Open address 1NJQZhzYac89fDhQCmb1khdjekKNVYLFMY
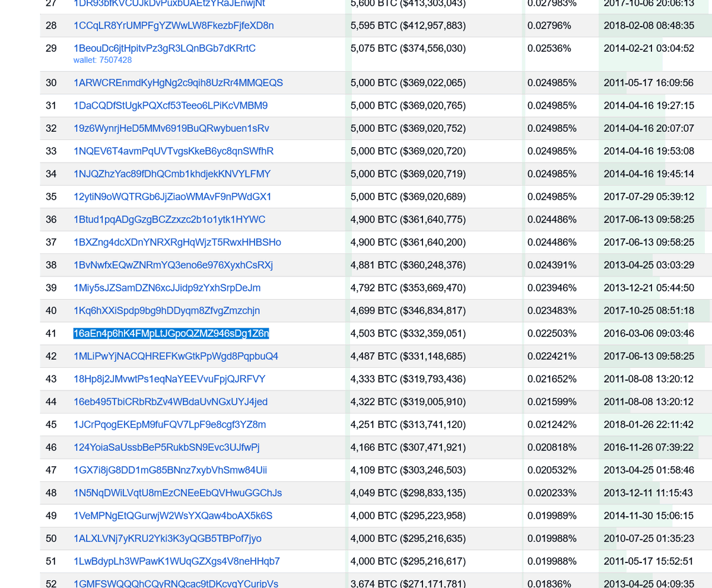The image size is (712, 588). tap(172, 174)
